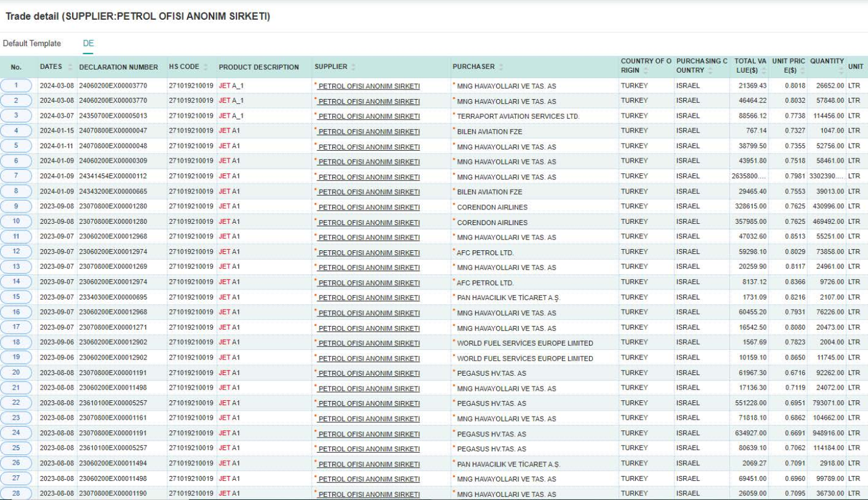Click quantity 57848.00 cell

click(829, 101)
